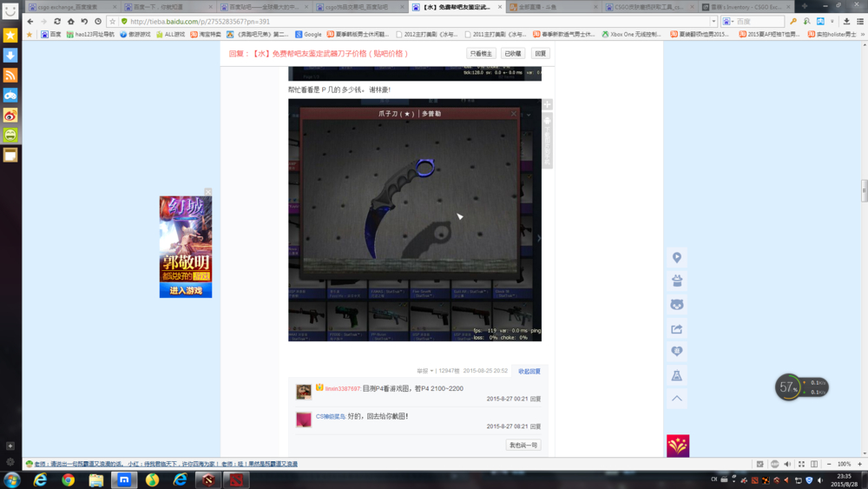Click the back-to-top arrow in the floating bar
Viewport: 868px width, 489px height.
pos(676,398)
